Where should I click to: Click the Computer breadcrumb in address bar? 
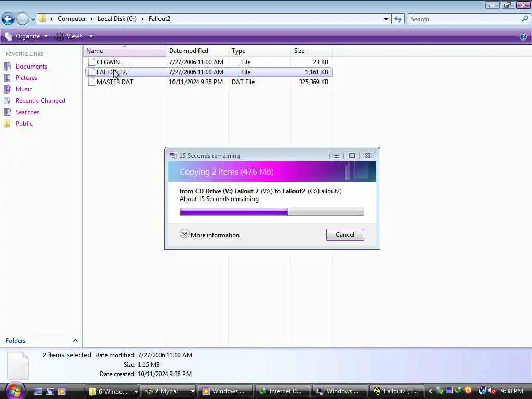(x=72, y=19)
